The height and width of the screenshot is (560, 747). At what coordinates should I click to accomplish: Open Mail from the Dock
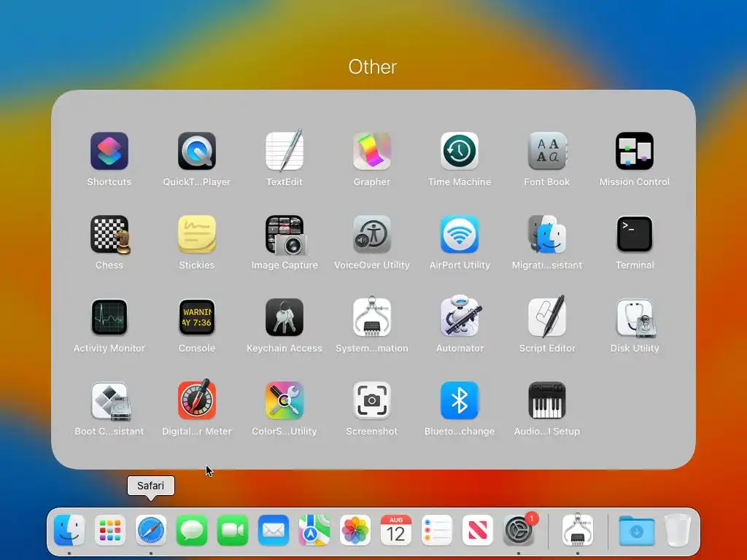click(x=274, y=530)
